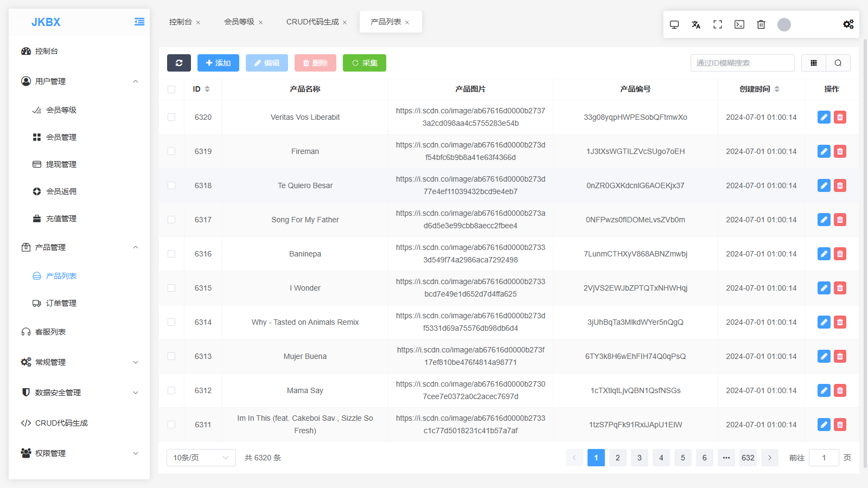Open the 10条/页 page size dropdown
868x488 pixels.
[x=201, y=458]
